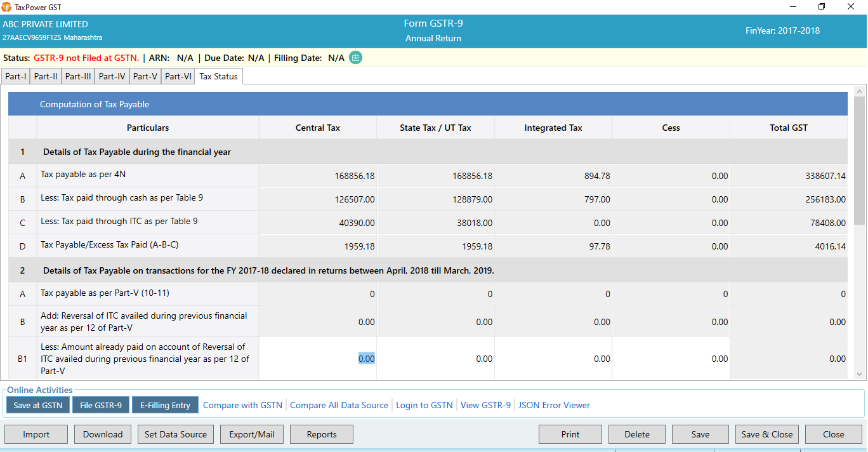Click the 'GSTR-9 not Filed at GSTN.' status
Viewport: 868px width, 452px height.
tap(86, 58)
